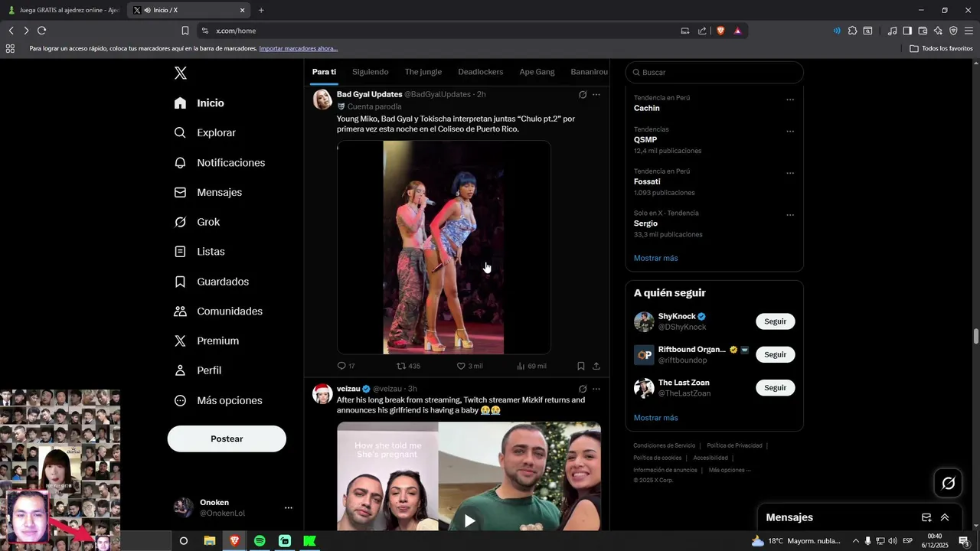Reload the current page
The height and width of the screenshot is (551, 980).
click(x=41, y=31)
